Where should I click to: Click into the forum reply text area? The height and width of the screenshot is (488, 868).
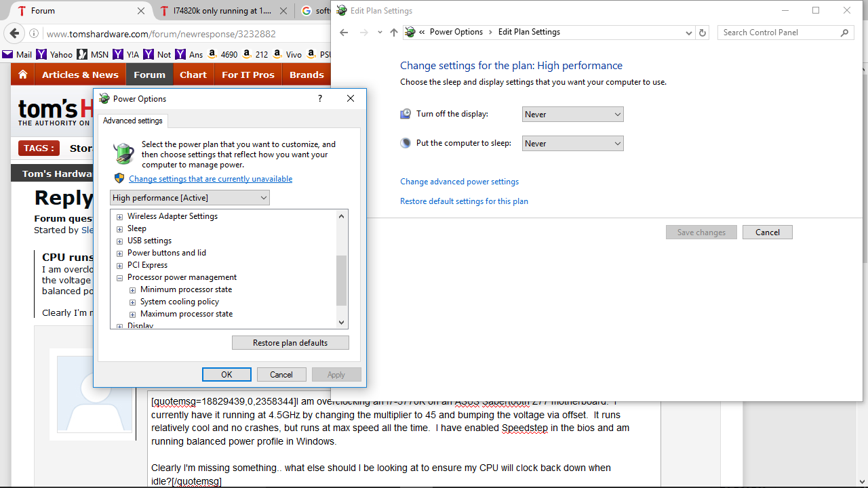tap(403, 439)
